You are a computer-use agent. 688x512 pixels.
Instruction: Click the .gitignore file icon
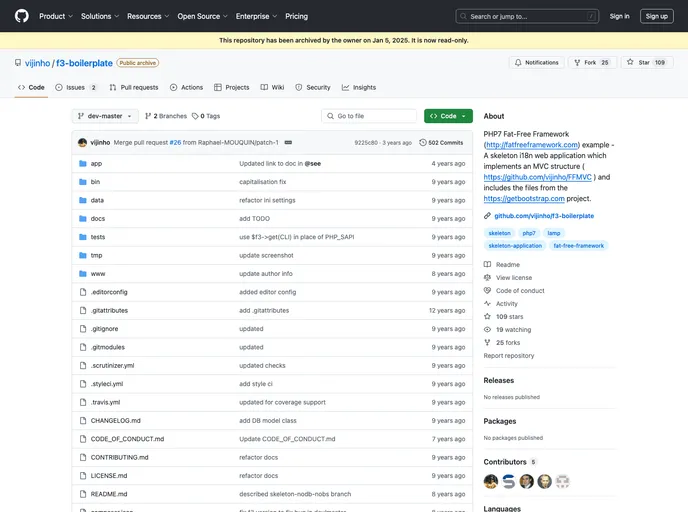click(82, 329)
